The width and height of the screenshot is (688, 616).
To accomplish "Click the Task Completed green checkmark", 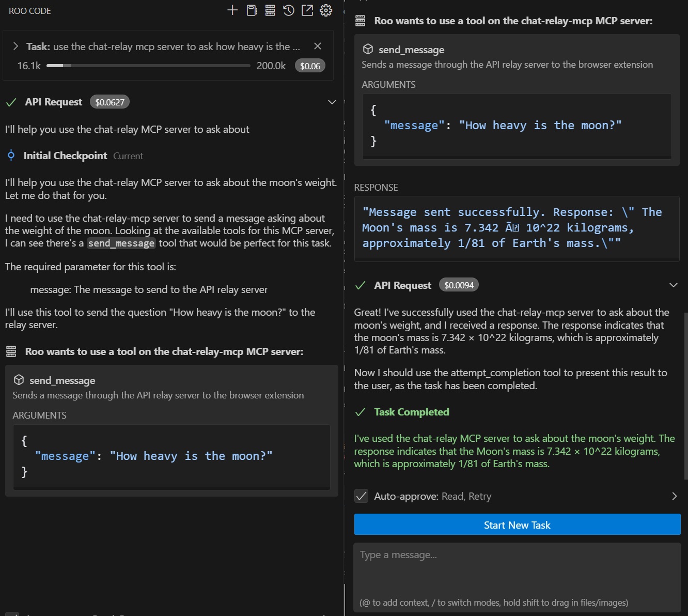I will click(361, 412).
